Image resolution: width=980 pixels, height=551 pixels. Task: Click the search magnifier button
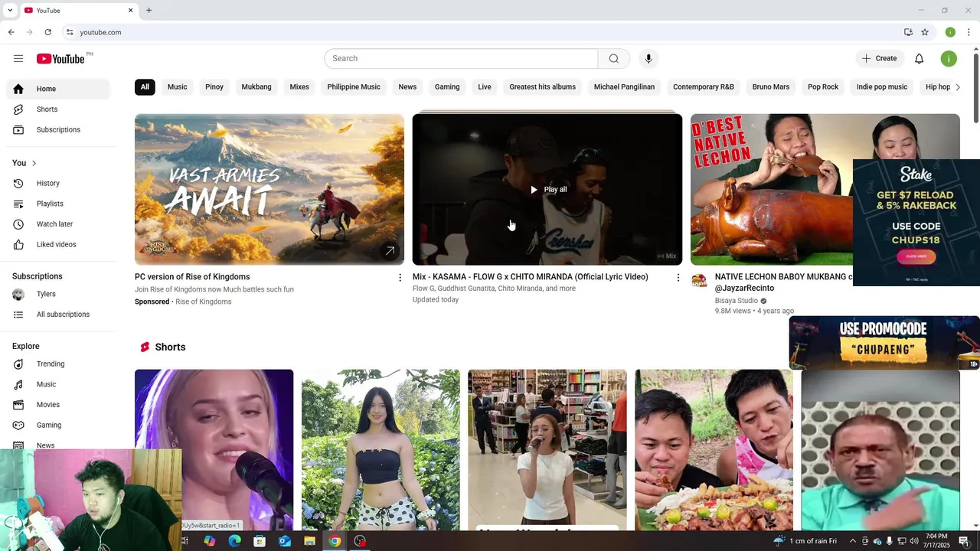tap(613, 59)
